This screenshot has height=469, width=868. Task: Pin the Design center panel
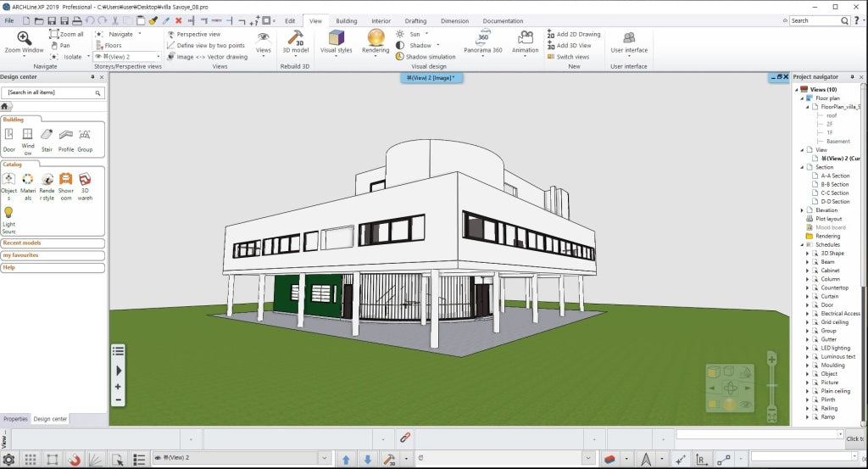pyautogui.click(x=92, y=77)
